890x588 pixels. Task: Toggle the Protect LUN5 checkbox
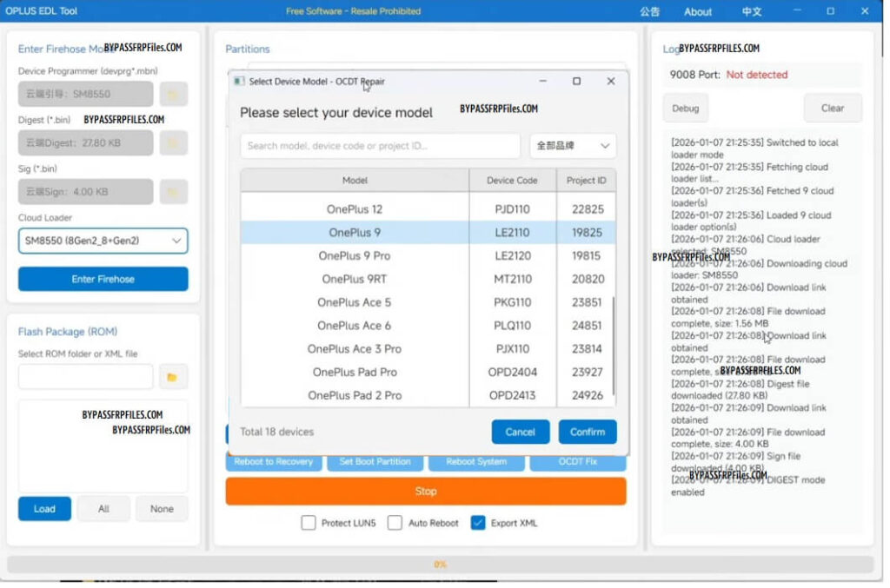[x=309, y=523]
